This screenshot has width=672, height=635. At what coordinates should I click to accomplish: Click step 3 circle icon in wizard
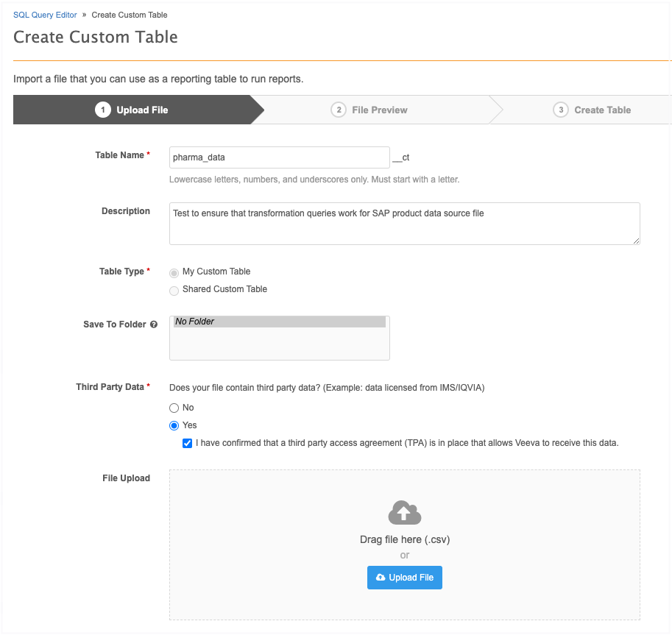click(x=561, y=110)
